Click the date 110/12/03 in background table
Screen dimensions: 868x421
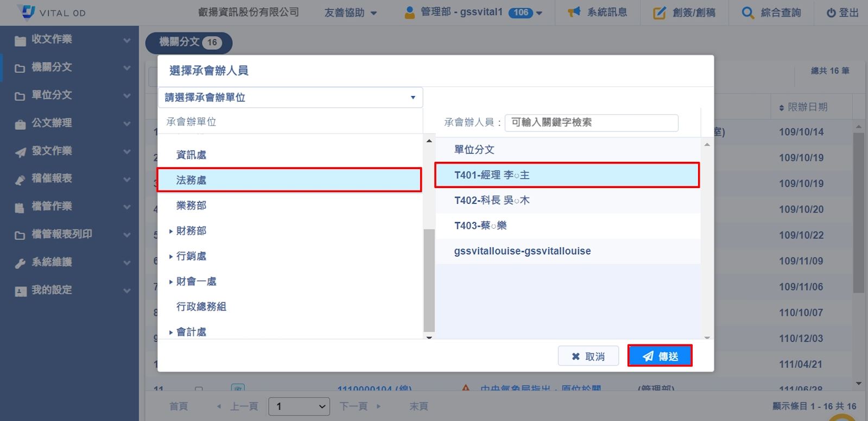(801, 338)
